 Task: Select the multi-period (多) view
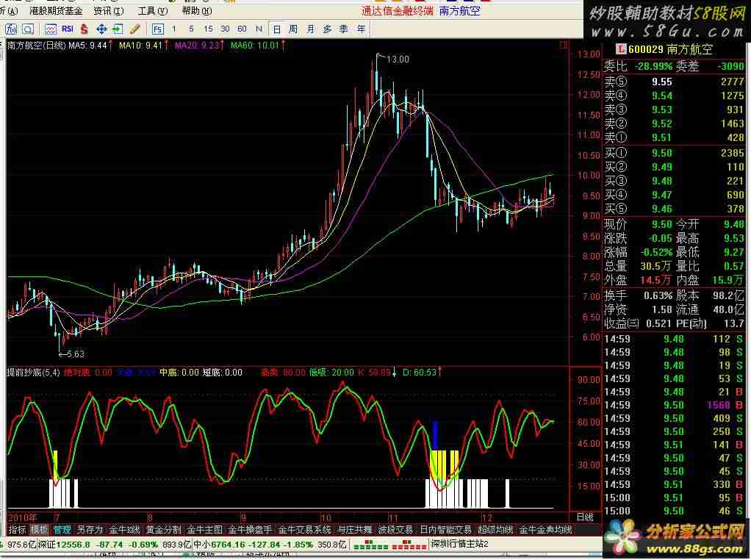pyautogui.click(x=327, y=29)
